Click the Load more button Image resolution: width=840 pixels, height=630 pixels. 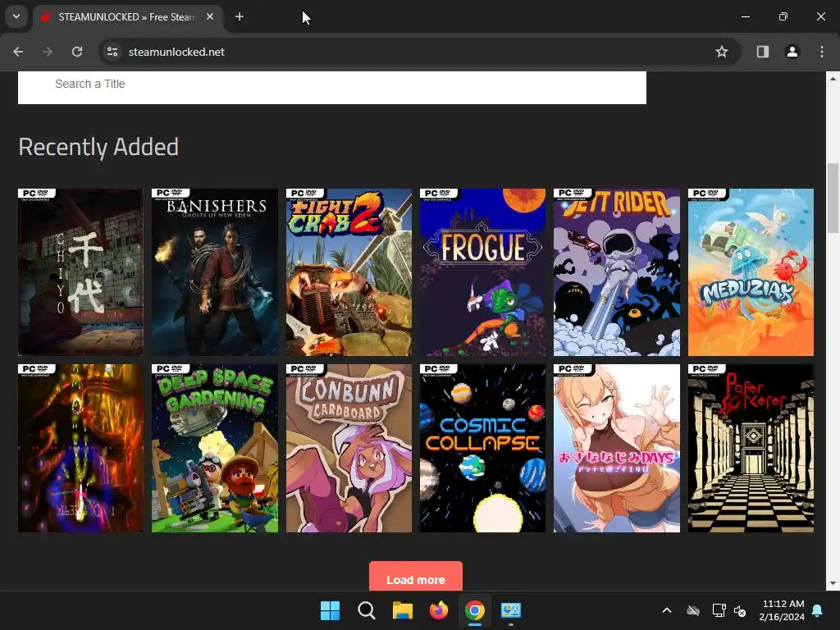coord(416,577)
